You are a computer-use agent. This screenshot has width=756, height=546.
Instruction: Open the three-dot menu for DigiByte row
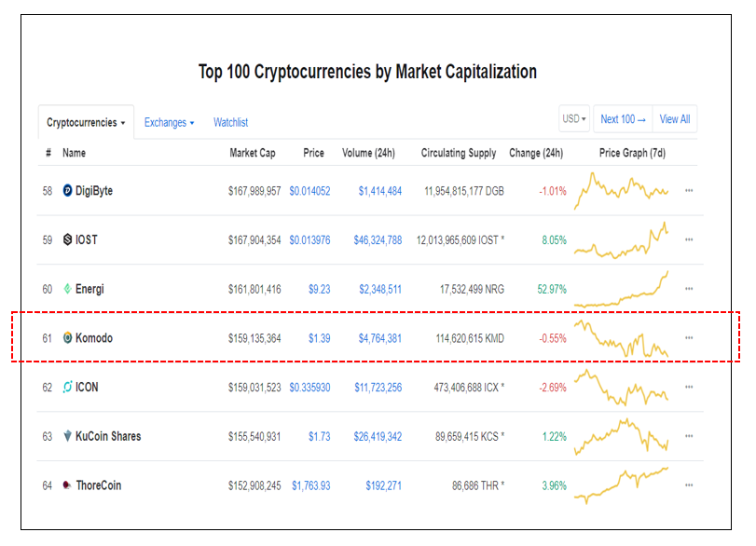(689, 191)
